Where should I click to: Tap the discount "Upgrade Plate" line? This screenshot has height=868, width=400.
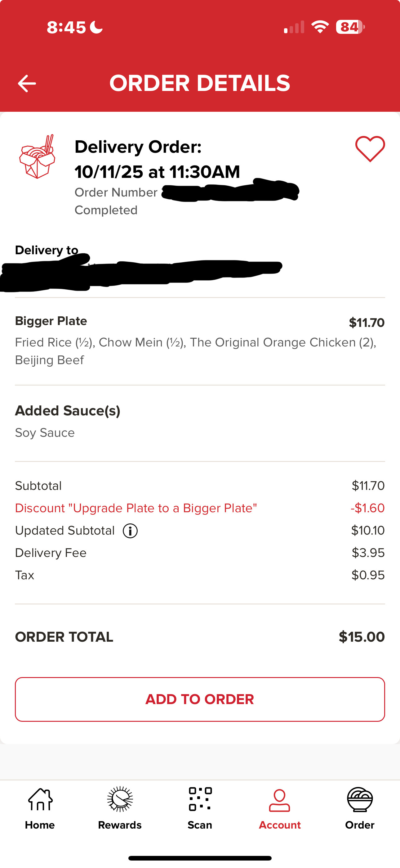(x=136, y=508)
